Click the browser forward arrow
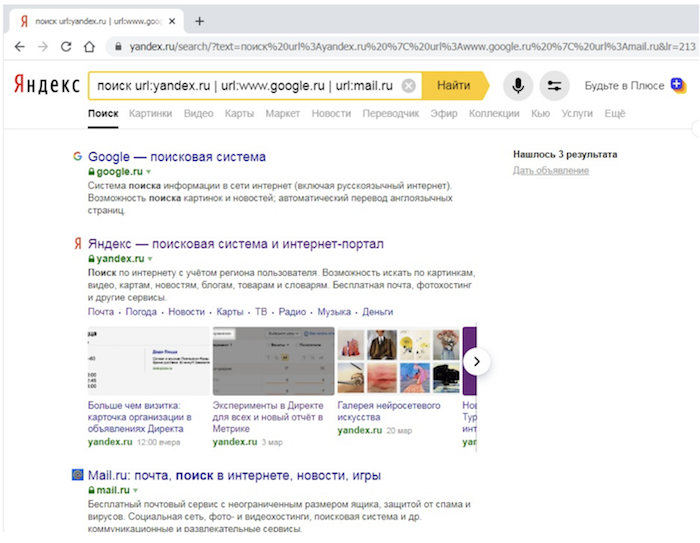 (x=43, y=46)
